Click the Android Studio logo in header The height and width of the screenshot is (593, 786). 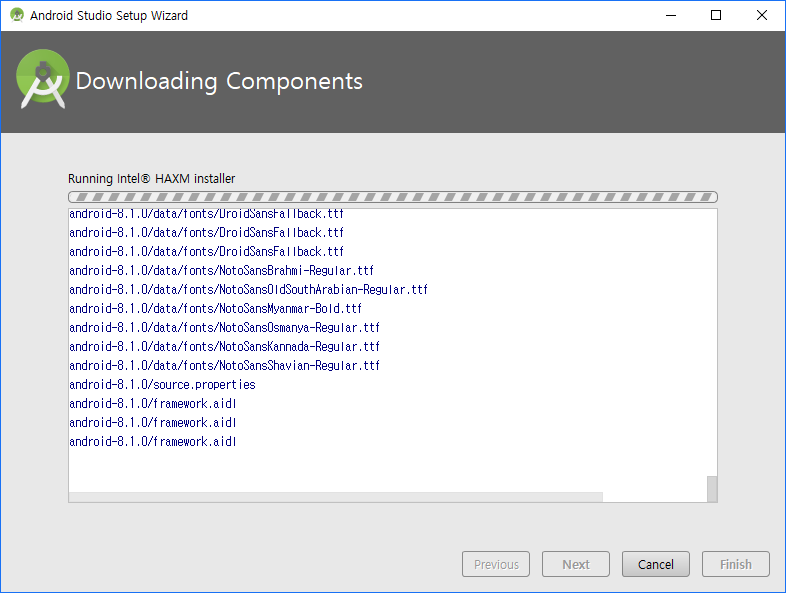pyautogui.click(x=43, y=79)
